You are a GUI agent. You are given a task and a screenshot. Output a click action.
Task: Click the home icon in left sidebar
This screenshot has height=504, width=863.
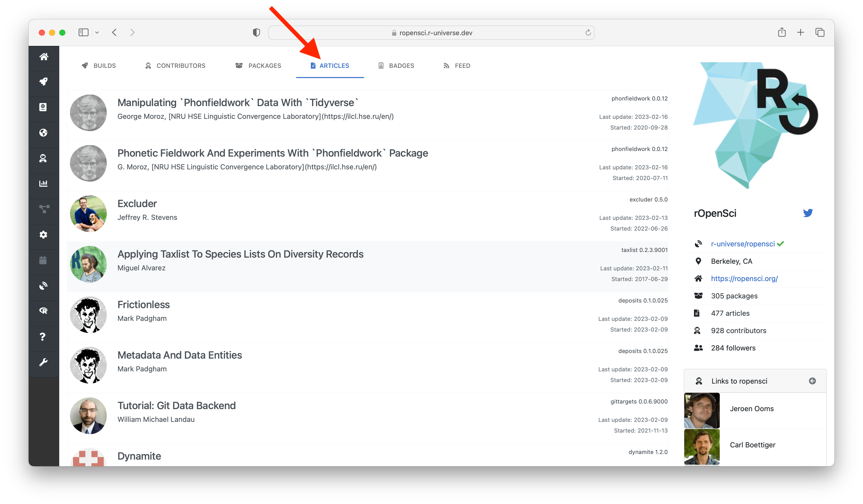click(43, 57)
